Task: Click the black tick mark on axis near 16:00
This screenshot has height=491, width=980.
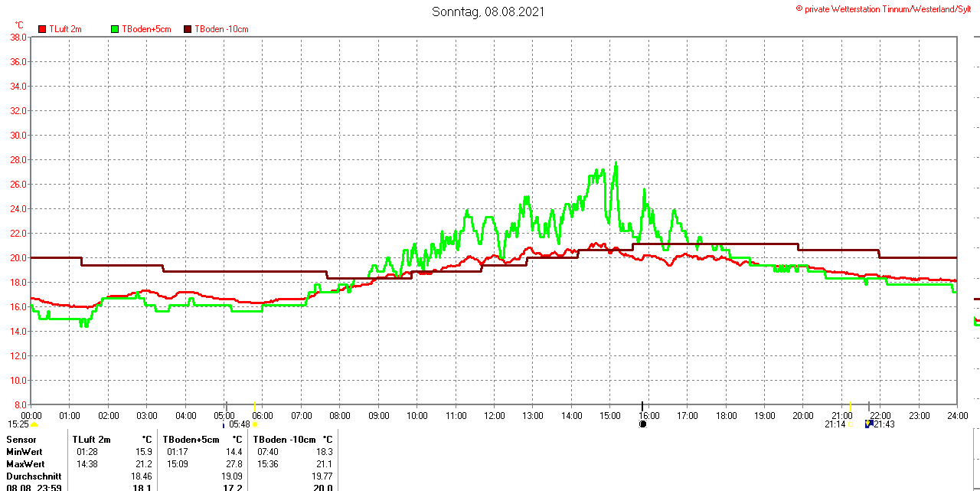Action: click(642, 405)
